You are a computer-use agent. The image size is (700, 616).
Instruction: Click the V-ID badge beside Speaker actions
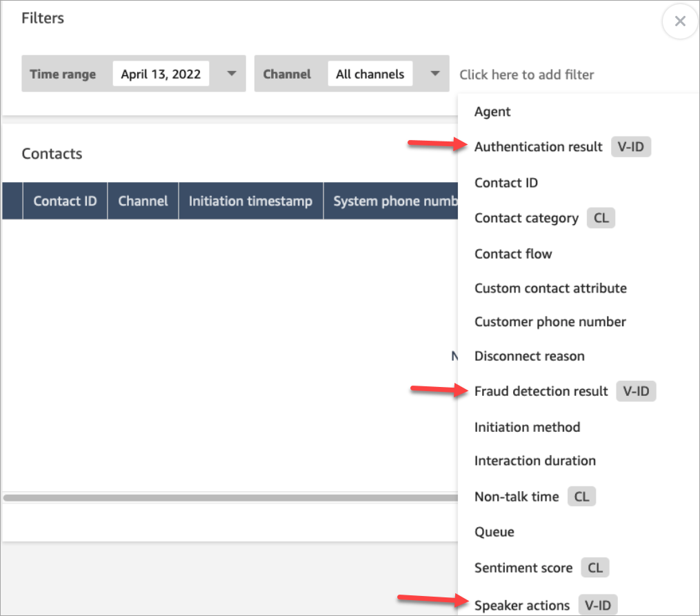click(597, 605)
